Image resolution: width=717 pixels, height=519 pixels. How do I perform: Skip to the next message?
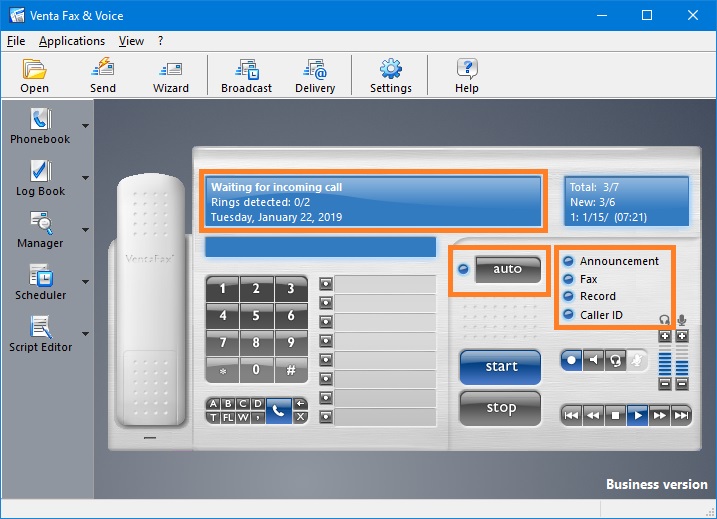(681, 415)
